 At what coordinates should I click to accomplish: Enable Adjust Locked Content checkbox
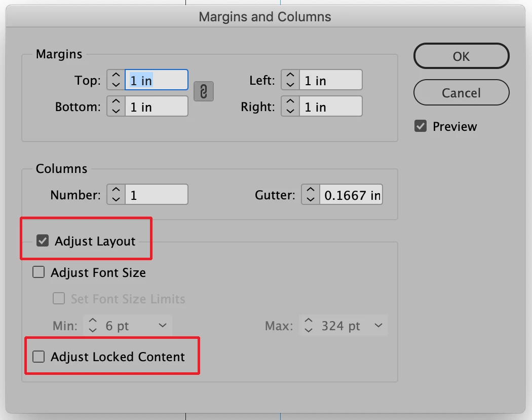[x=39, y=357]
